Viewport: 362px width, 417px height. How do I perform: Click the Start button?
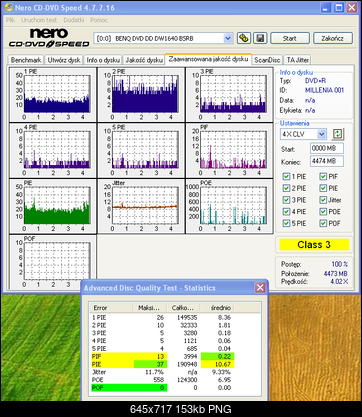(x=290, y=38)
